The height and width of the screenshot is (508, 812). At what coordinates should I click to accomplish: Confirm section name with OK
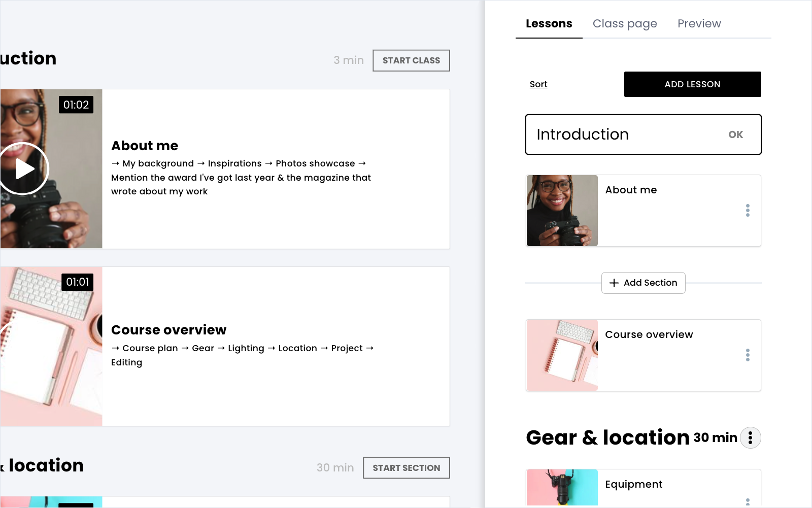pyautogui.click(x=735, y=134)
